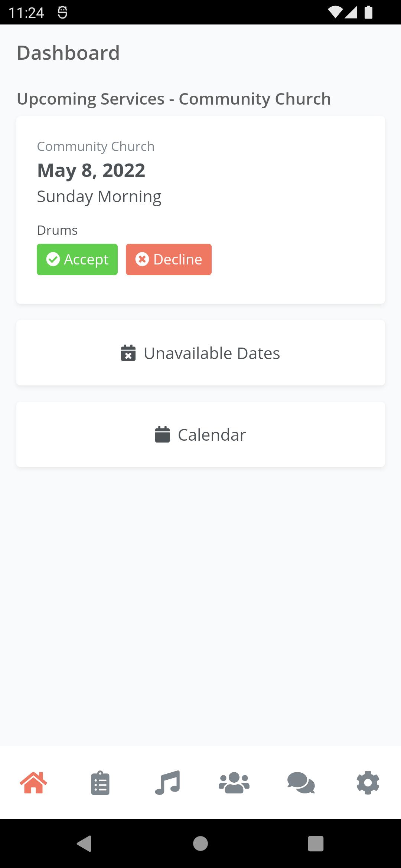Open the people group icon
This screenshot has width=401, height=868.
pyautogui.click(x=234, y=783)
